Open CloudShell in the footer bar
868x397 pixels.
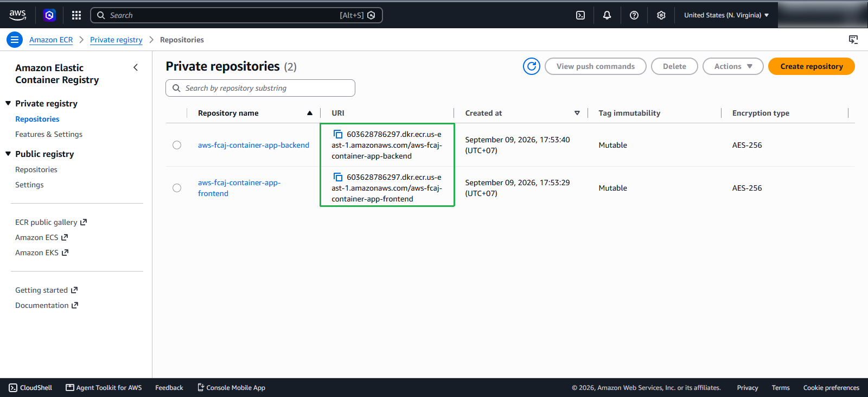tap(30, 388)
